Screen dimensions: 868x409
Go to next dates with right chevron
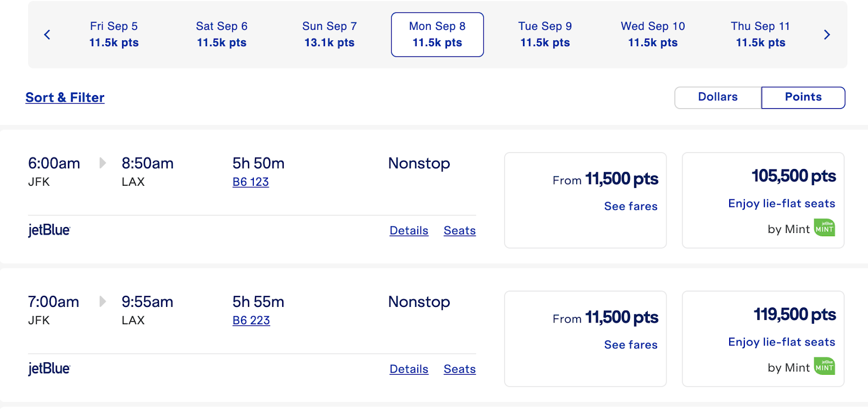click(827, 35)
